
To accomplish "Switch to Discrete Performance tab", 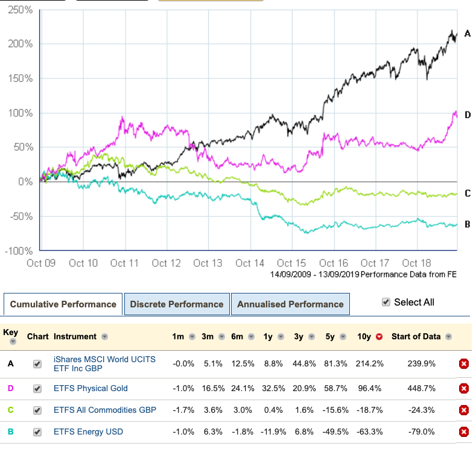I will 176,304.
